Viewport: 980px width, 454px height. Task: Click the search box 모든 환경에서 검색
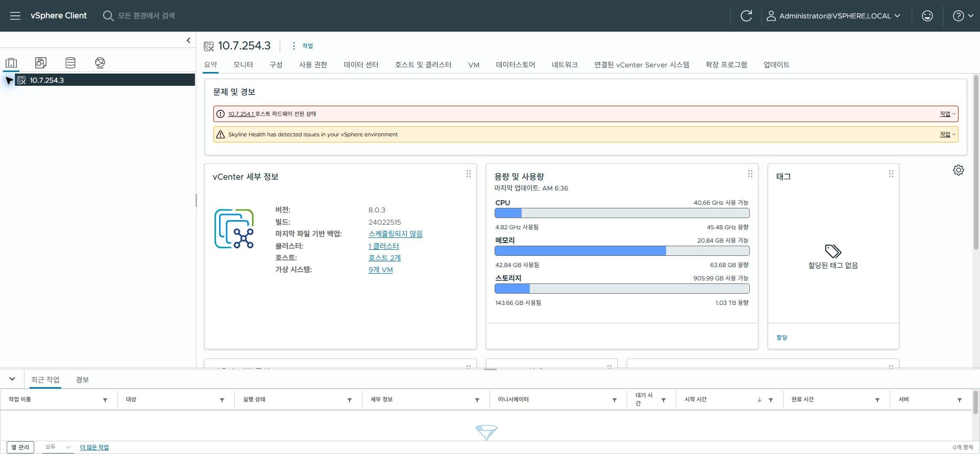pyautogui.click(x=146, y=16)
